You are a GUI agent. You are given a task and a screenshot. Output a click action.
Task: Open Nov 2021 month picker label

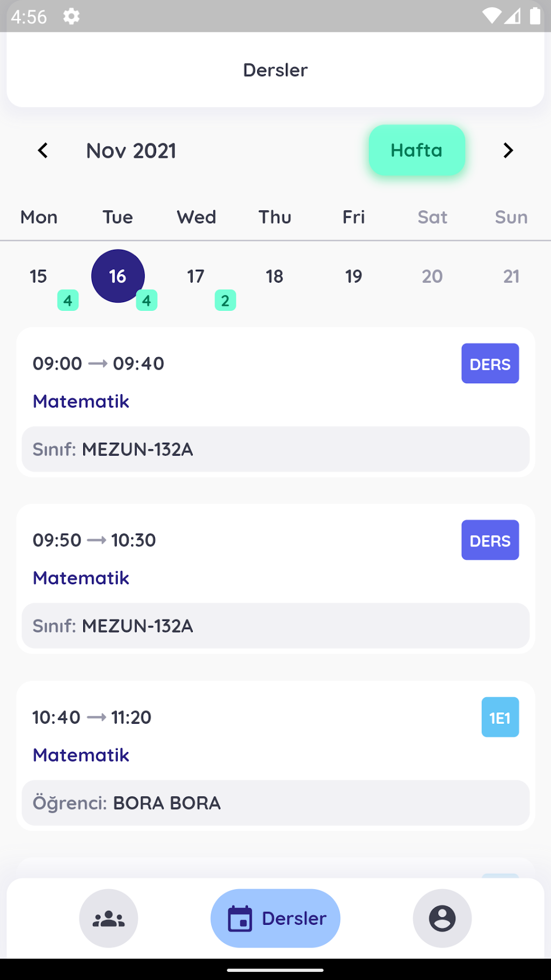131,151
